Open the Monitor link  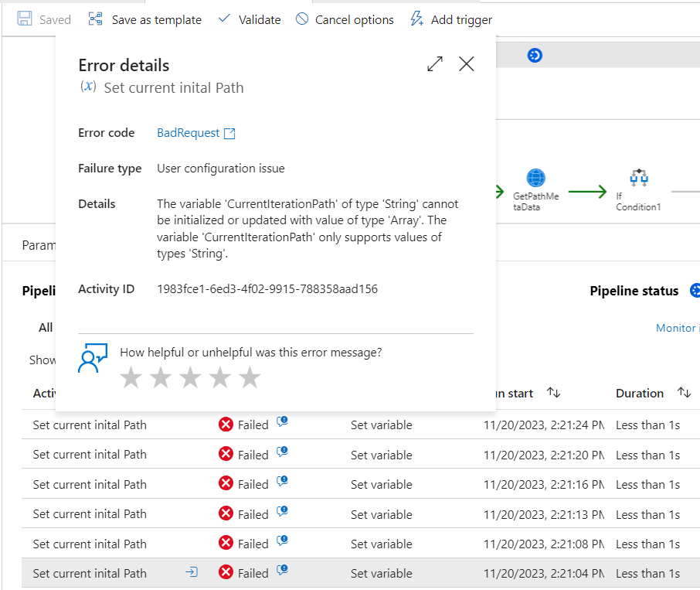point(678,328)
